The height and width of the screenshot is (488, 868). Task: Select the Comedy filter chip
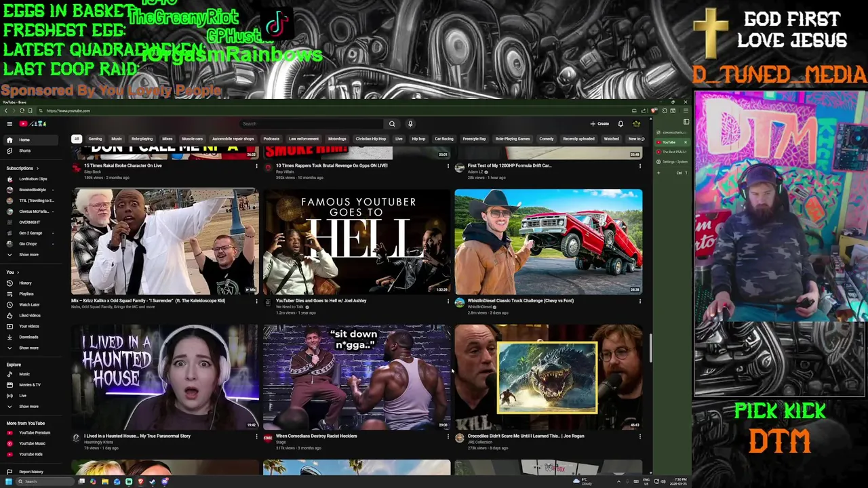(547, 139)
